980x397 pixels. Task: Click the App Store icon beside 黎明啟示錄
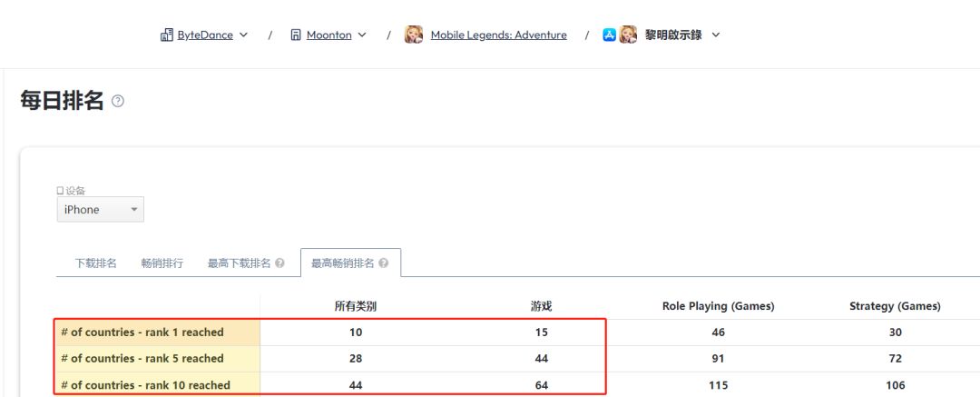click(610, 35)
